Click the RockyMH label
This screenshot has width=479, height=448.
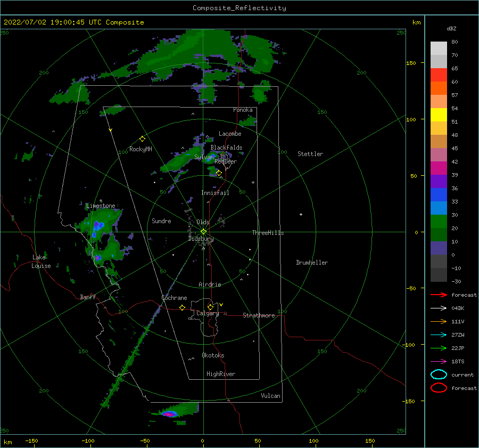click(x=141, y=149)
